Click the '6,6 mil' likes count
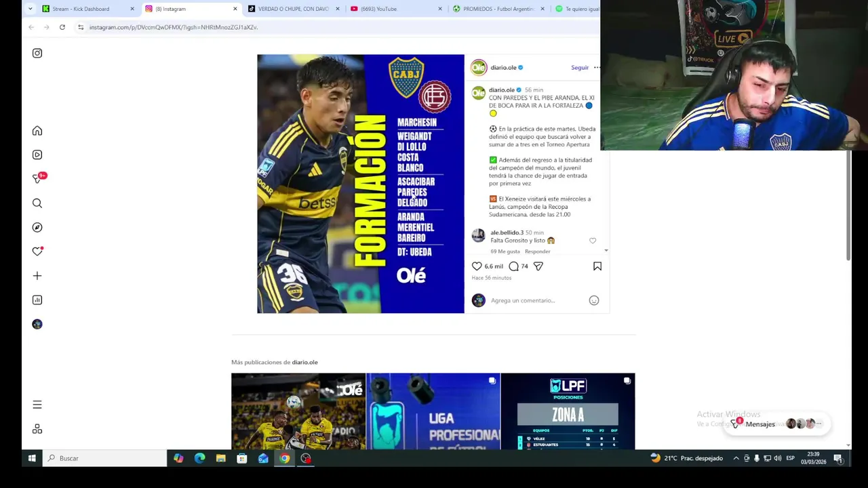The height and width of the screenshot is (488, 868). click(494, 266)
